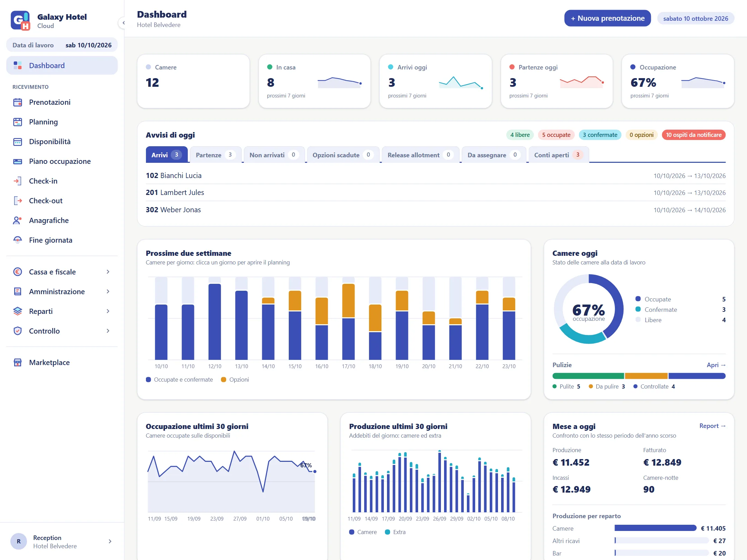Select the Release allotment tab

click(x=421, y=155)
